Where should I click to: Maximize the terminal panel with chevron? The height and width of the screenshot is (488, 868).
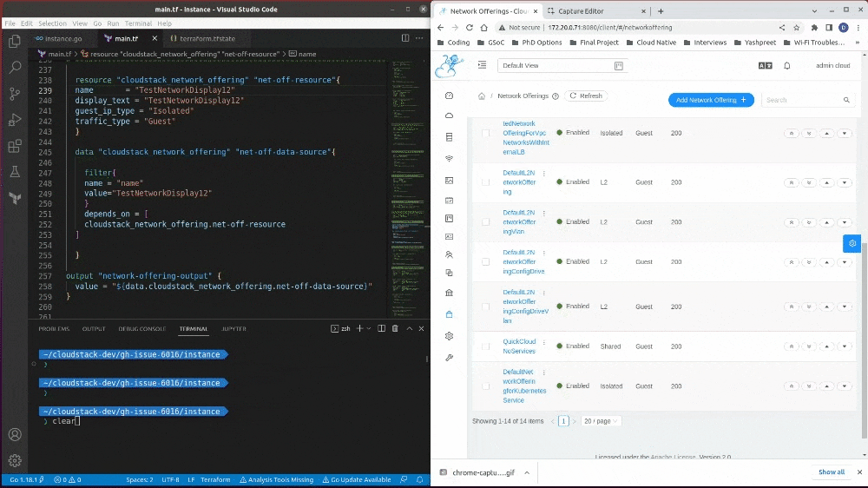click(409, 328)
